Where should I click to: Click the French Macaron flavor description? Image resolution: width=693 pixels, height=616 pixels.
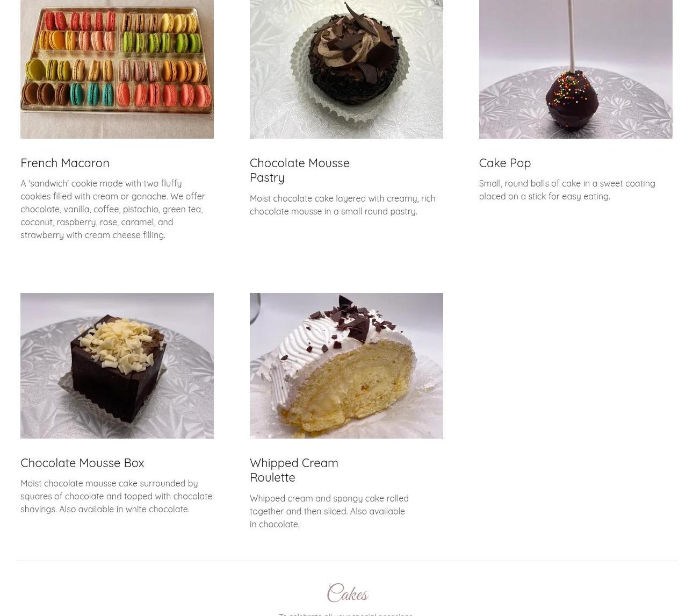coord(113,209)
